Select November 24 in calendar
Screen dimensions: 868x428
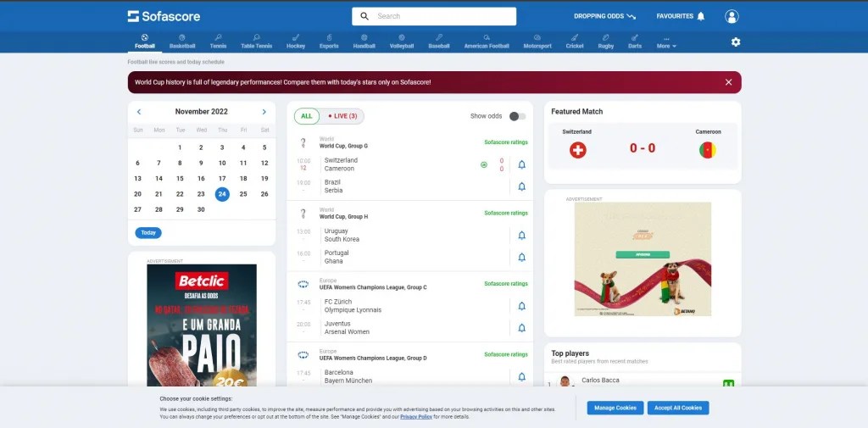[222, 194]
